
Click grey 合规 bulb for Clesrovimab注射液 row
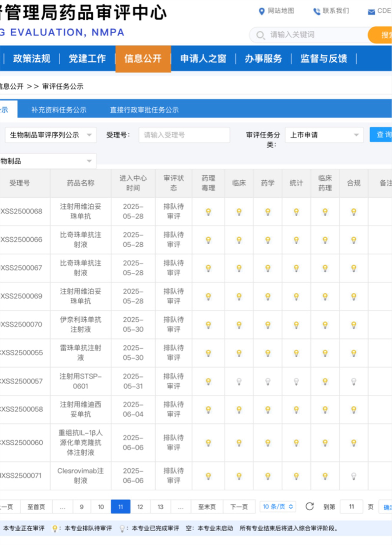point(353,476)
